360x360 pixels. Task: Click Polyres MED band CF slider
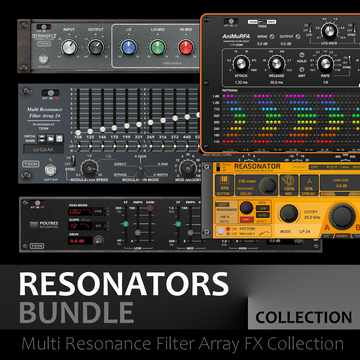(x=178, y=224)
